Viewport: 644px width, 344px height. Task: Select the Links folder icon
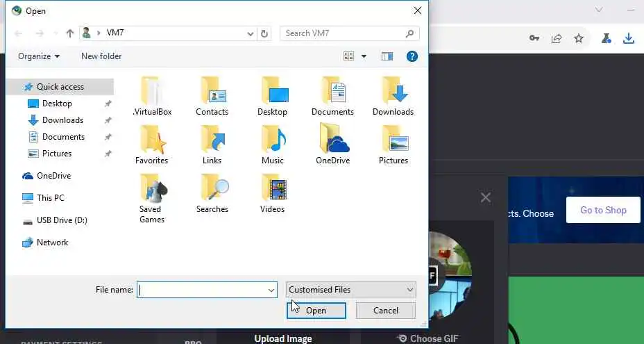coord(212,145)
